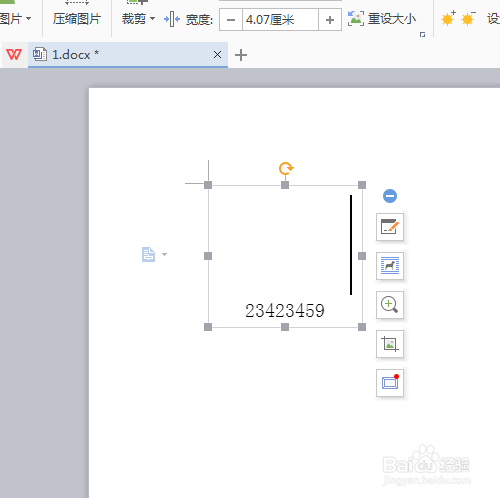Expand the 裁剪 crop dropdown arrow
The image size is (500, 498).
pyautogui.click(x=153, y=18)
